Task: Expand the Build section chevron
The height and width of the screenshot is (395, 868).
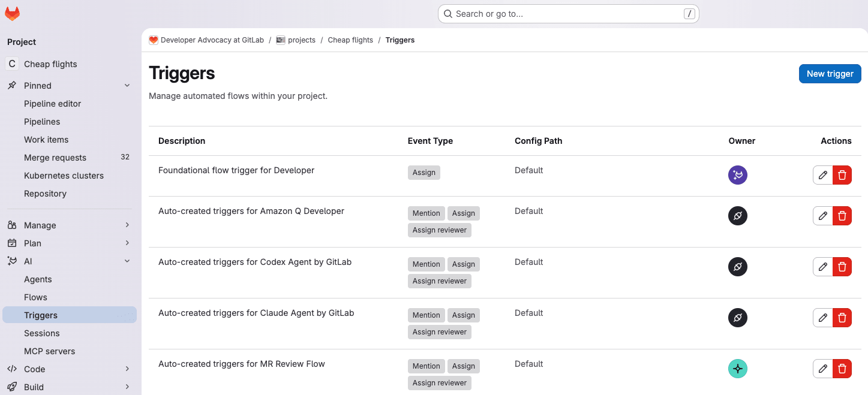Action: (127, 387)
